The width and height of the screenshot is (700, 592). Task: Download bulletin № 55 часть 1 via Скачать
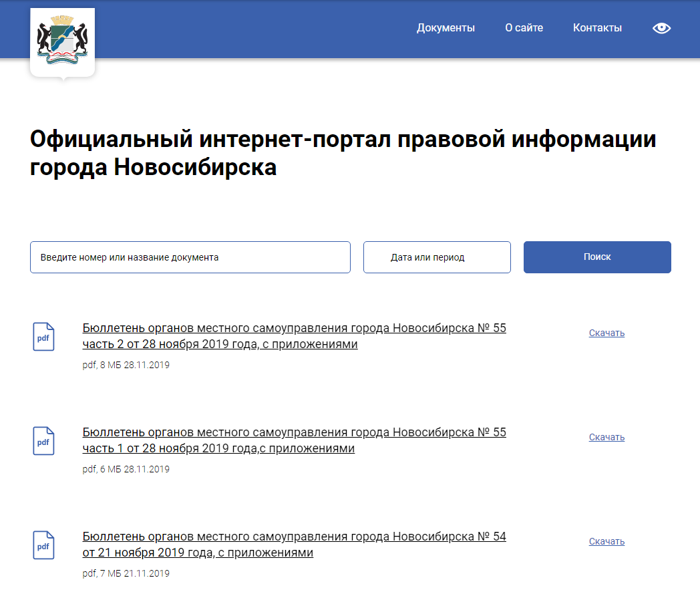click(606, 437)
